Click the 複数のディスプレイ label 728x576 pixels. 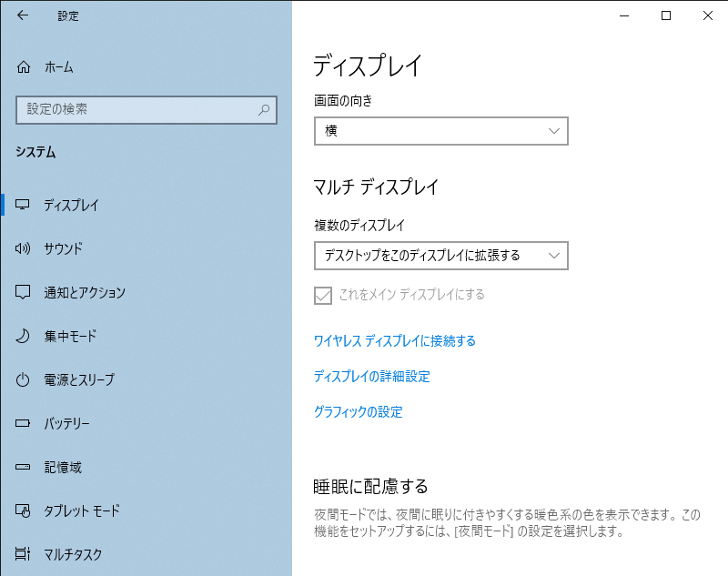point(359,226)
